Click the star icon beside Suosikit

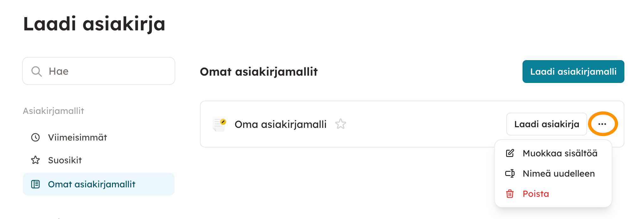(x=35, y=160)
